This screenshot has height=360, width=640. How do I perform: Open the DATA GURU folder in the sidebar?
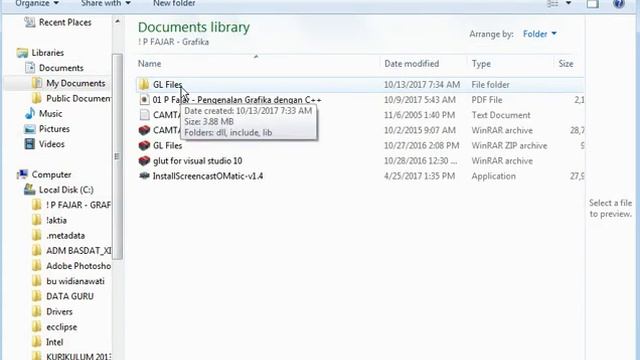coord(70,296)
